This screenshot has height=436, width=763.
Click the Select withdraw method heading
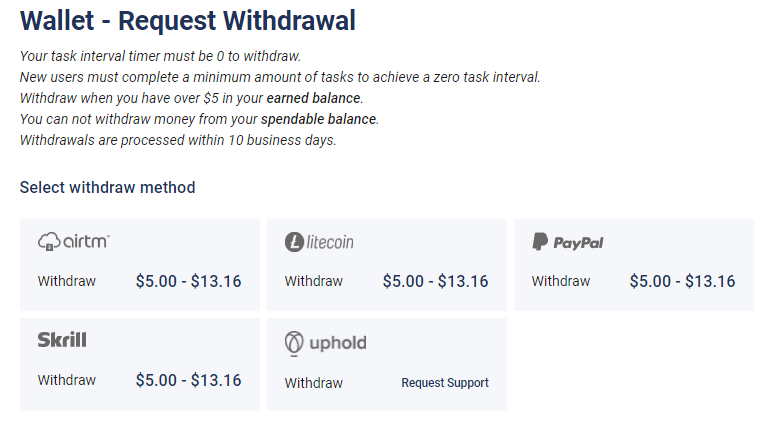tap(108, 187)
